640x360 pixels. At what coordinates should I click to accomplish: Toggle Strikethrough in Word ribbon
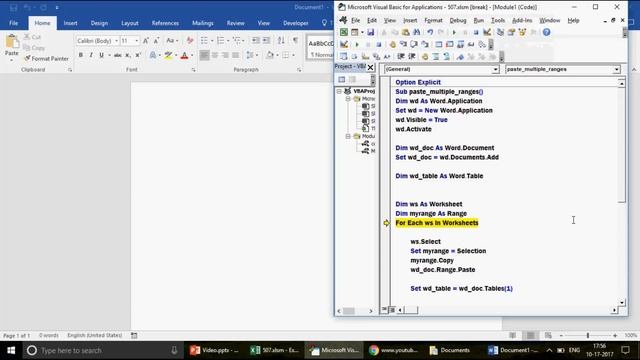[x=118, y=55]
